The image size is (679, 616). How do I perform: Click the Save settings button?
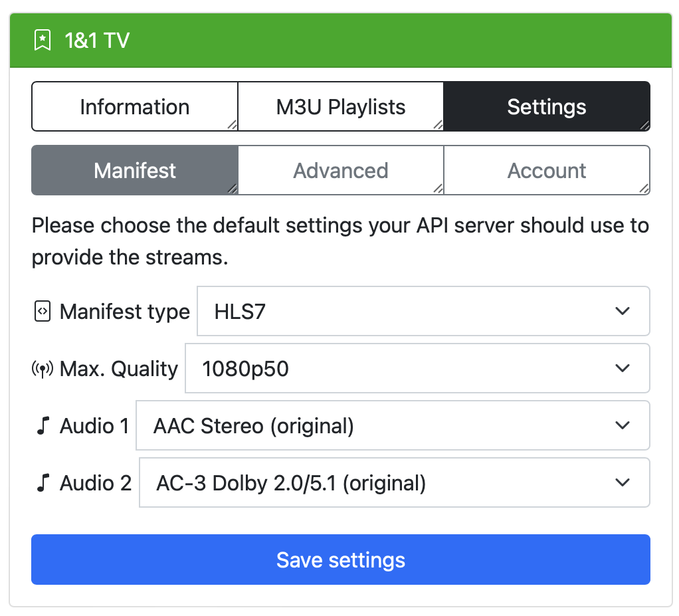coord(341,560)
